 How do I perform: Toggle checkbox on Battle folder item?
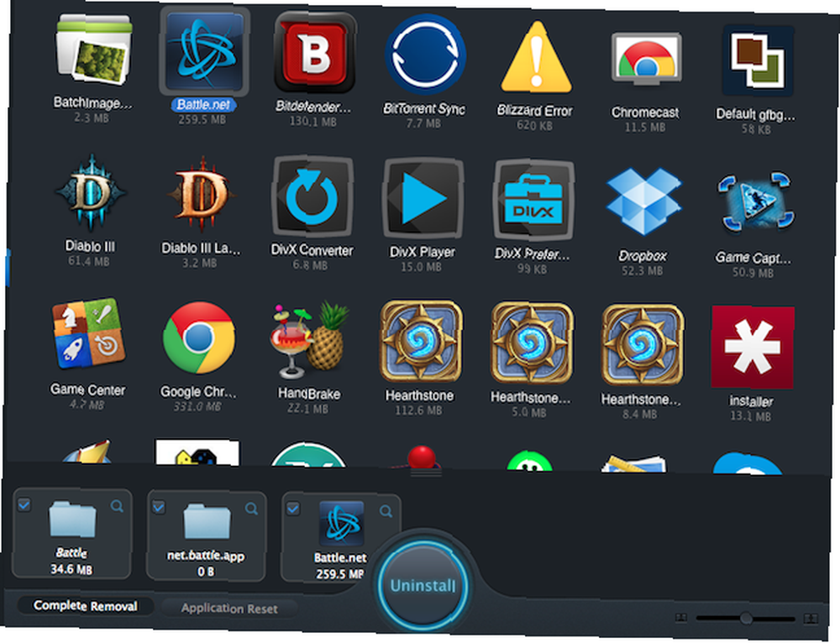coord(24,504)
